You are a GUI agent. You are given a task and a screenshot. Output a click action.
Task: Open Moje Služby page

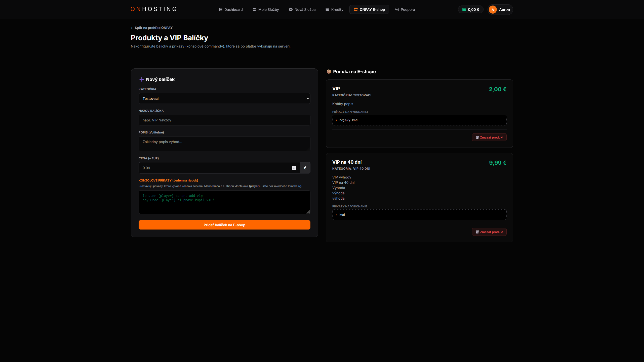tap(266, 10)
